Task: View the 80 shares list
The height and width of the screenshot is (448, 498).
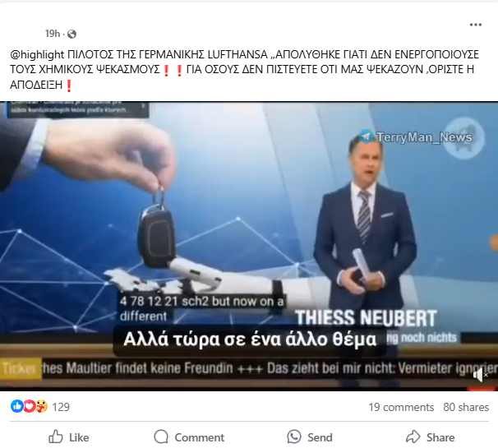Action: pyautogui.click(x=466, y=408)
